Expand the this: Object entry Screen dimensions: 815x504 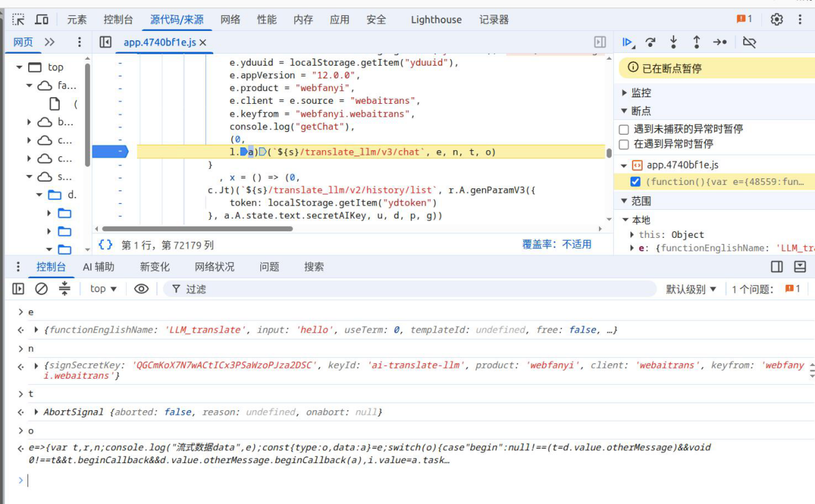[633, 235]
